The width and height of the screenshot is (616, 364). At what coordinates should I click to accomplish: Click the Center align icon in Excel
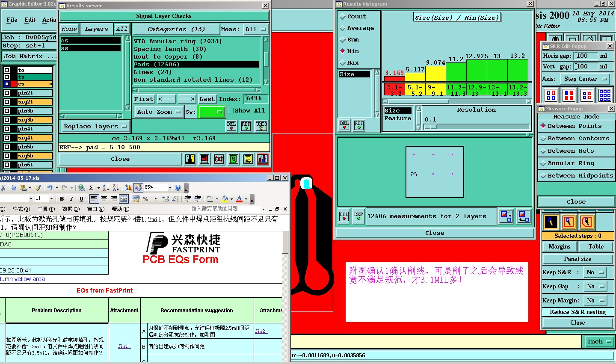tap(104, 198)
